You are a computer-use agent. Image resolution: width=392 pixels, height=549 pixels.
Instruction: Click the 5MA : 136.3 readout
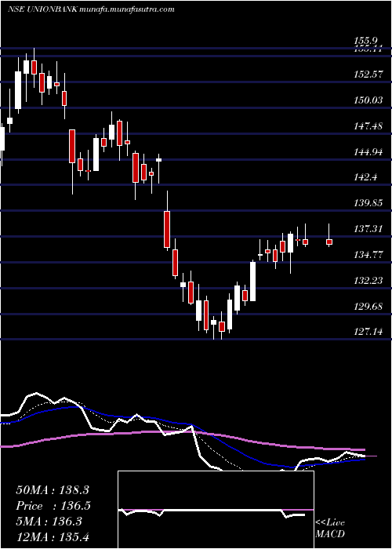pos(49,522)
